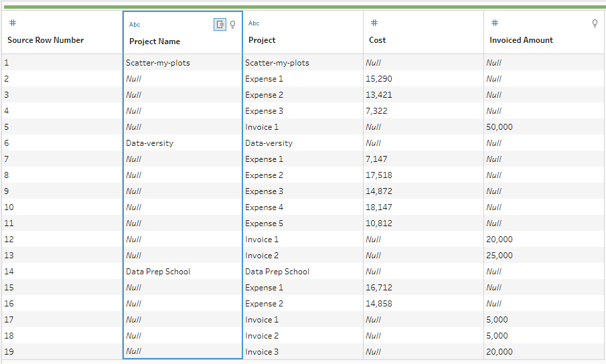Change the Abc data type of Project Name

click(x=135, y=25)
